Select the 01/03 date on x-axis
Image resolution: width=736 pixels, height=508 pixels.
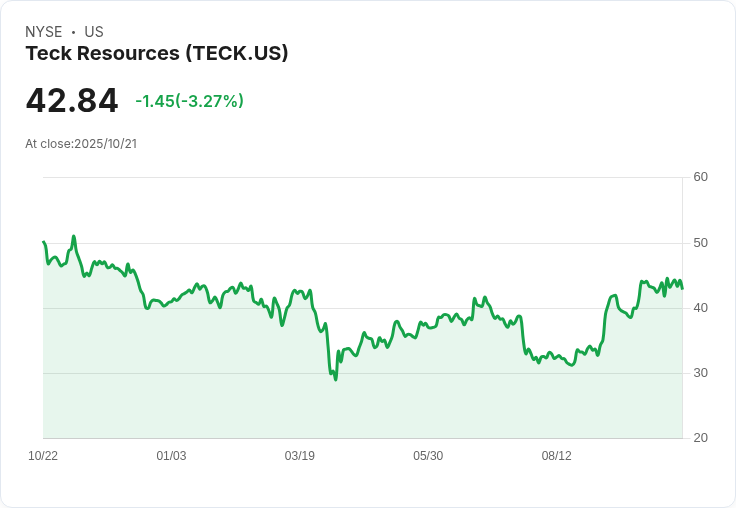pos(171,456)
